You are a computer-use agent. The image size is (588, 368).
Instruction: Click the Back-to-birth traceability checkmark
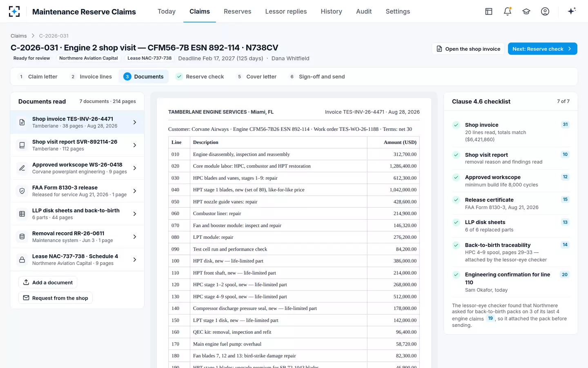456,245
